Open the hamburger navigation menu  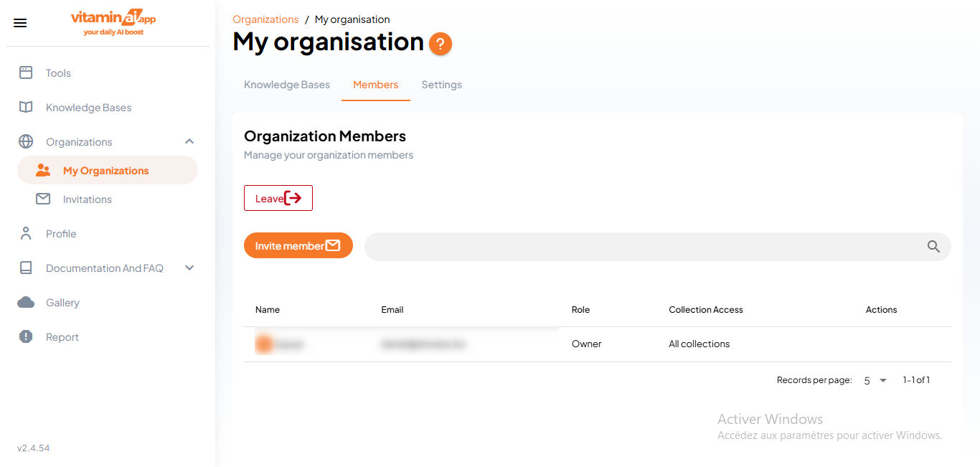coord(20,22)
